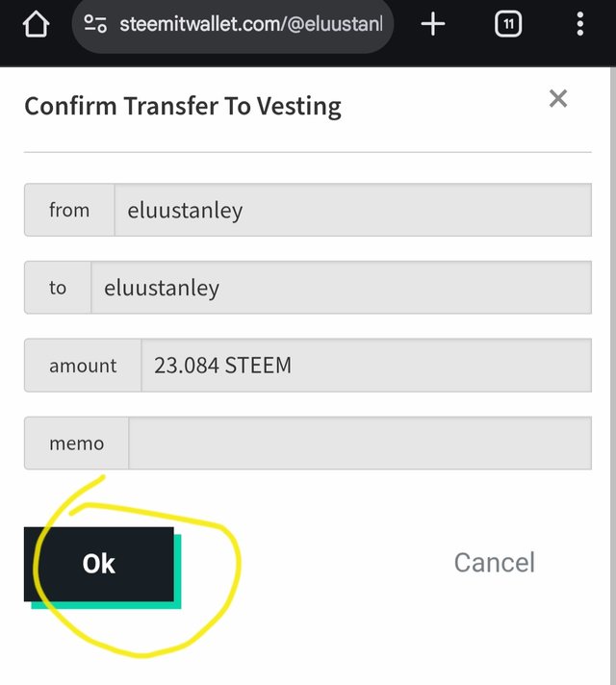The image size is (616, 685).
Task: Click the "memo" field label
Action: (76, 443)
